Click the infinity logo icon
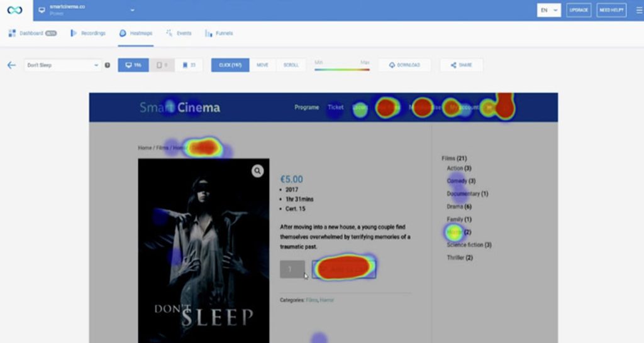This screenshot has height=343, width=644. (15, 10)
